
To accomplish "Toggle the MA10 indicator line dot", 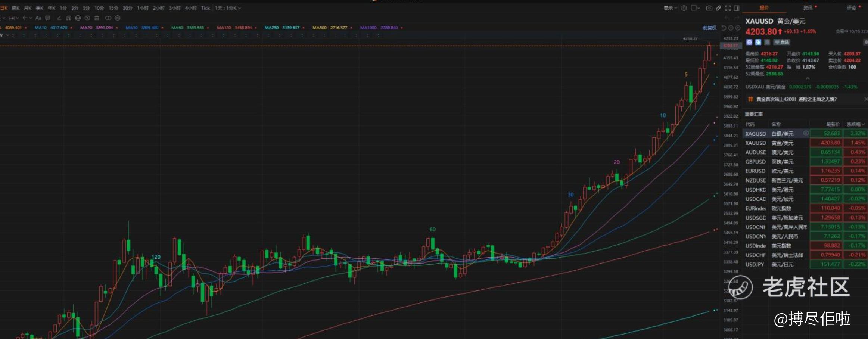I will click(x=71, y=28).
